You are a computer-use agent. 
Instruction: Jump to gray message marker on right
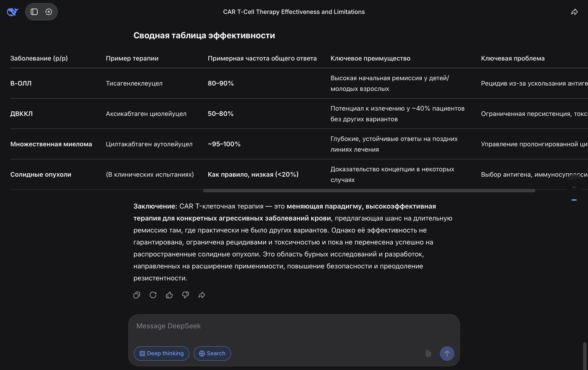pos(574,187)
